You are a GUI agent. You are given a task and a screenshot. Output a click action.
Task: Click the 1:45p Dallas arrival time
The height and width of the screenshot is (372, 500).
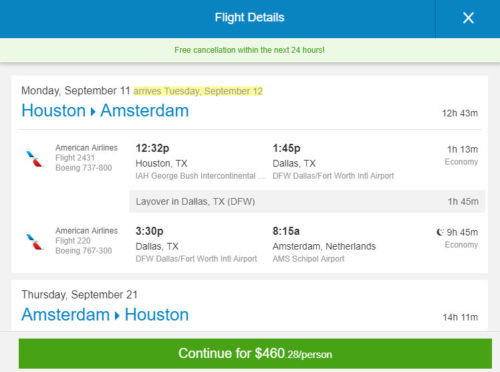286,148
